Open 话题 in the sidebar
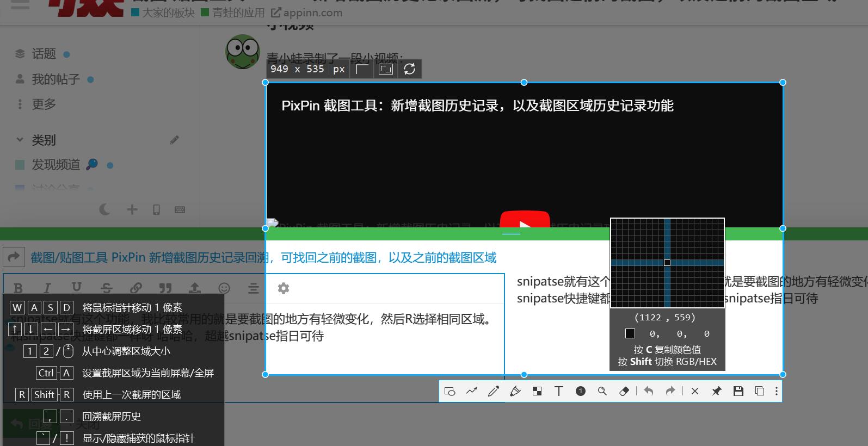The width and height of the screenshot is (868, 446). (x=44, y=54)
